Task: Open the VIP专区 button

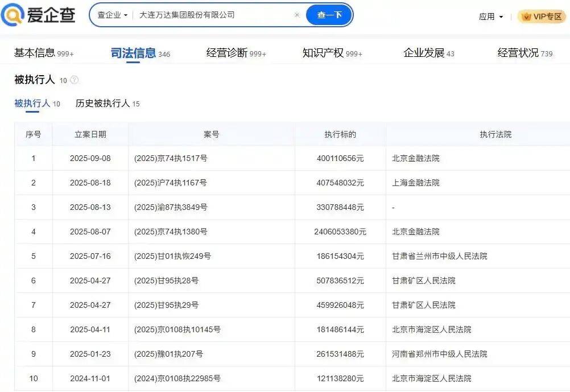Action: point(542,16)
